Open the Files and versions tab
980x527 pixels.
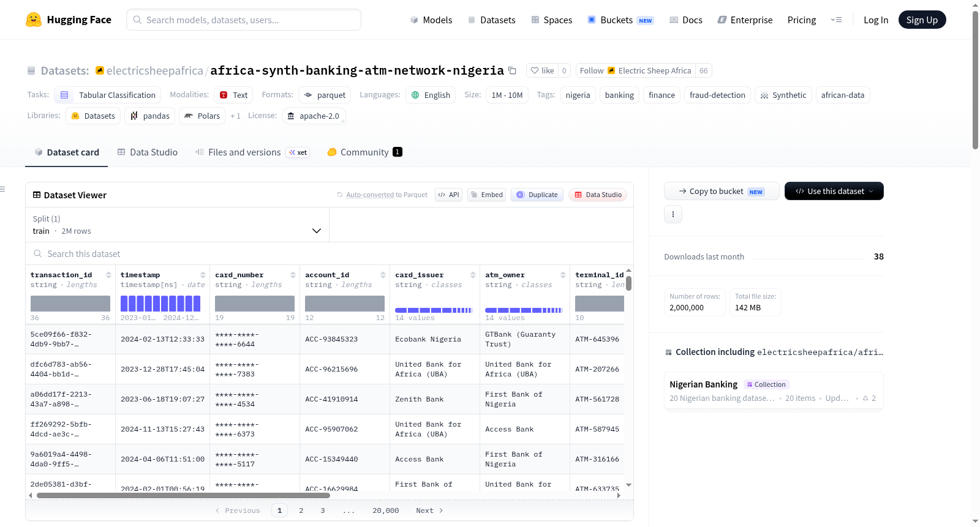[x=252, y=152]
